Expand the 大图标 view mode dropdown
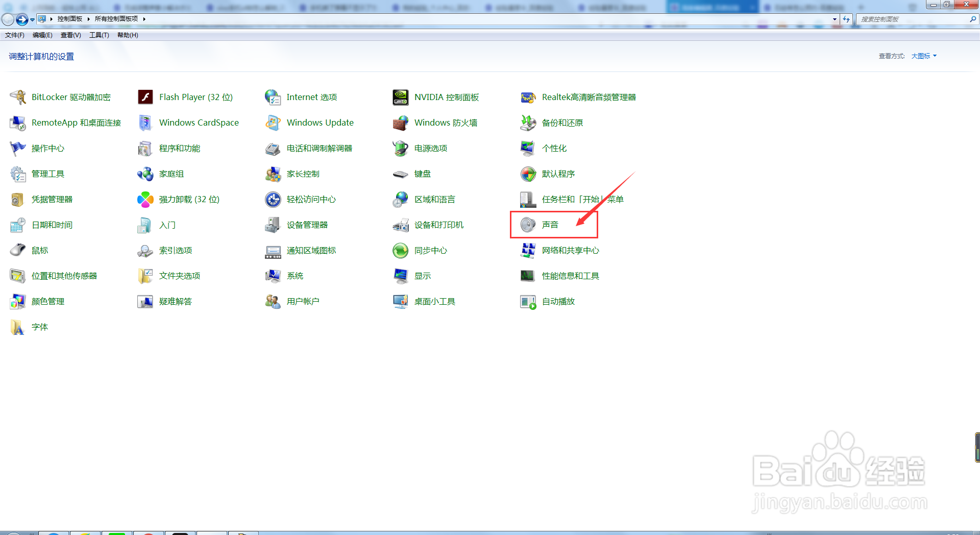This screenshot has width=980, height=535. pyautogui.click(x=924, y=56)
